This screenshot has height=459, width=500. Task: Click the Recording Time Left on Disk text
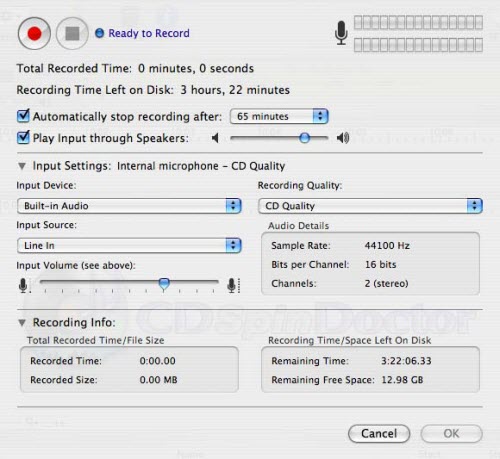153,90
